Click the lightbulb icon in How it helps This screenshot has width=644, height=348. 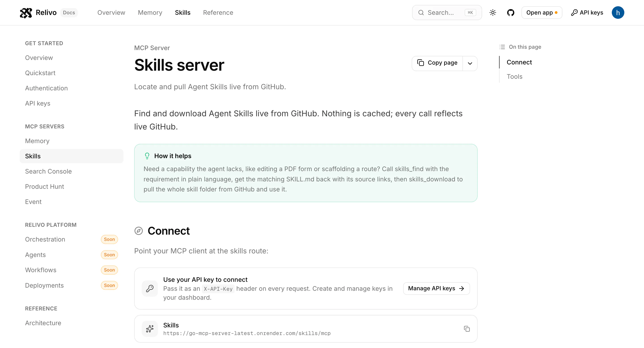[x=147, y=156]
